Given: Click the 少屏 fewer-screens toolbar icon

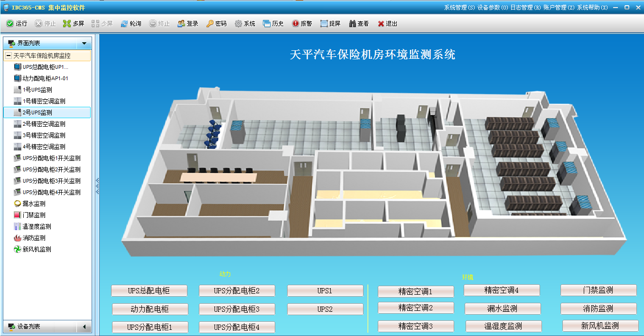Looking at the screenshot, I should click(x=95, y=24).
